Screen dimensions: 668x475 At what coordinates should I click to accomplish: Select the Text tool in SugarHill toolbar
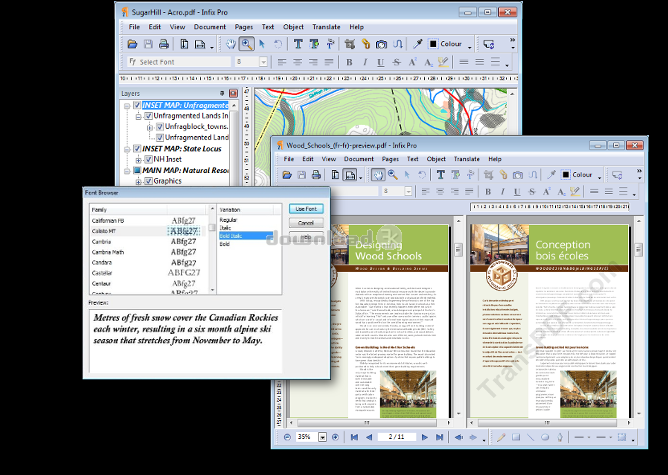297,44
